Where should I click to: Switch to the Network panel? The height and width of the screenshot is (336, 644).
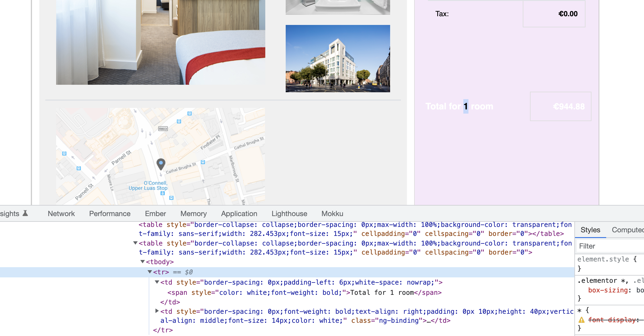pyautogui.click(x=61, y=213)
